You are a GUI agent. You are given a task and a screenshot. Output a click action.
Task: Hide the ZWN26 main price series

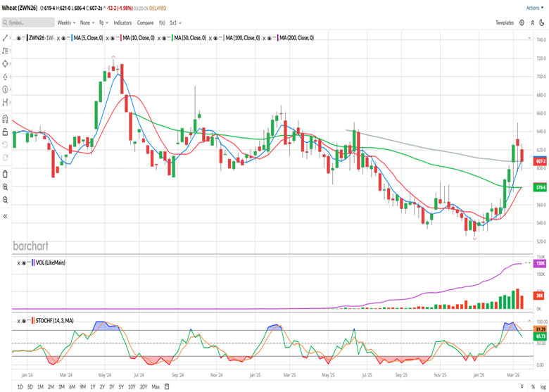[x=18, y=38]
